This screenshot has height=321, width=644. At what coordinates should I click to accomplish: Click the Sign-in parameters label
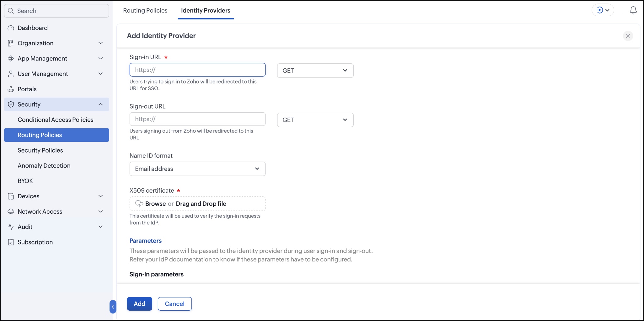click(x=156, y=274)
